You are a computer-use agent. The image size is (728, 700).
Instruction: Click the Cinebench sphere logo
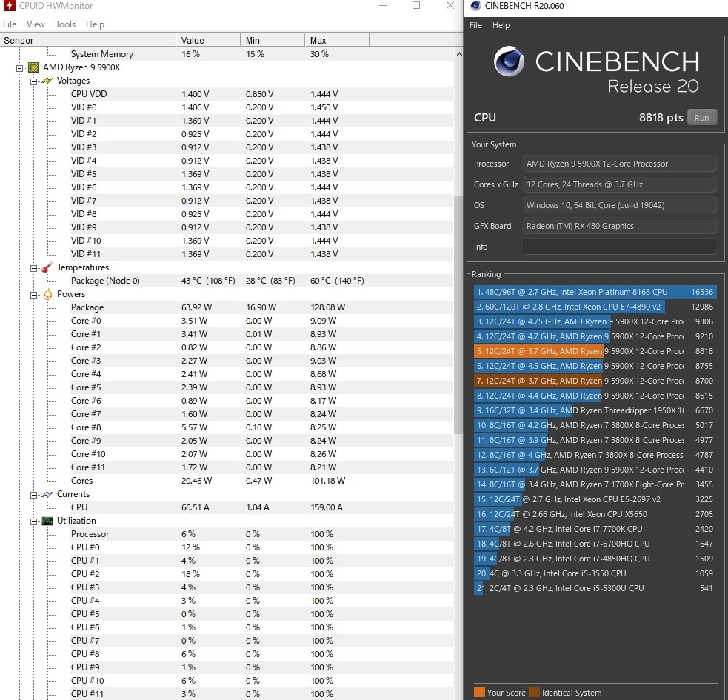point(509,61)
